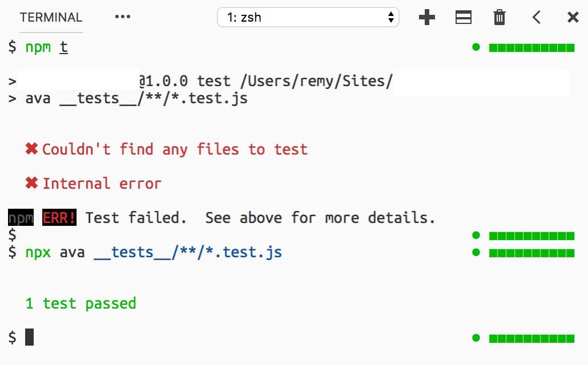
Task: Click the red X before "Internal error"
Action: click(x=31, y=183)
